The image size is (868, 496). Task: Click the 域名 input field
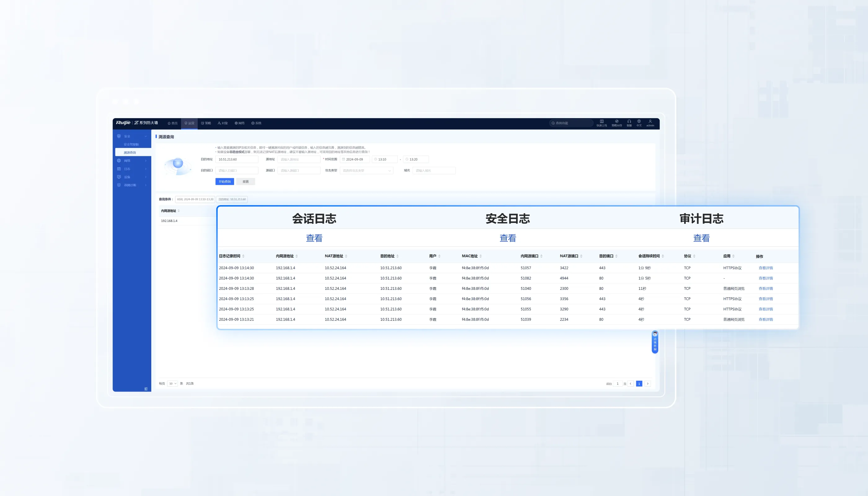434,171
